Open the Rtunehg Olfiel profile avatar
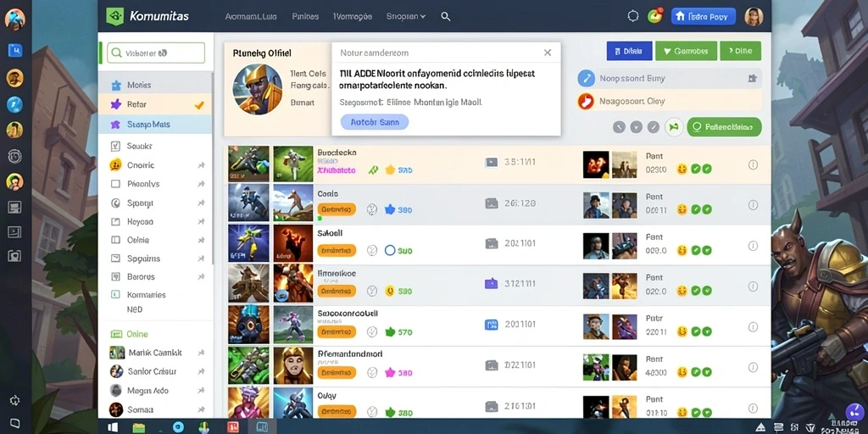868x434 pixels. tap(258, 89)
